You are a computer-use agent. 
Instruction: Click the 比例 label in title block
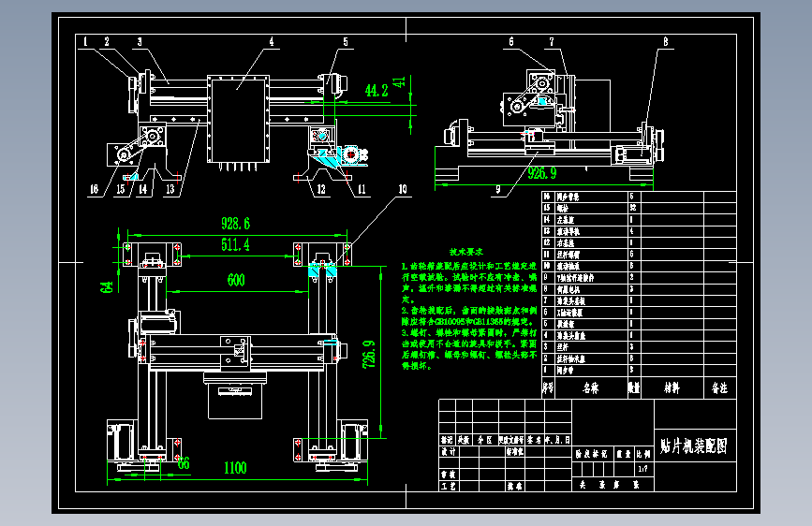643,454
